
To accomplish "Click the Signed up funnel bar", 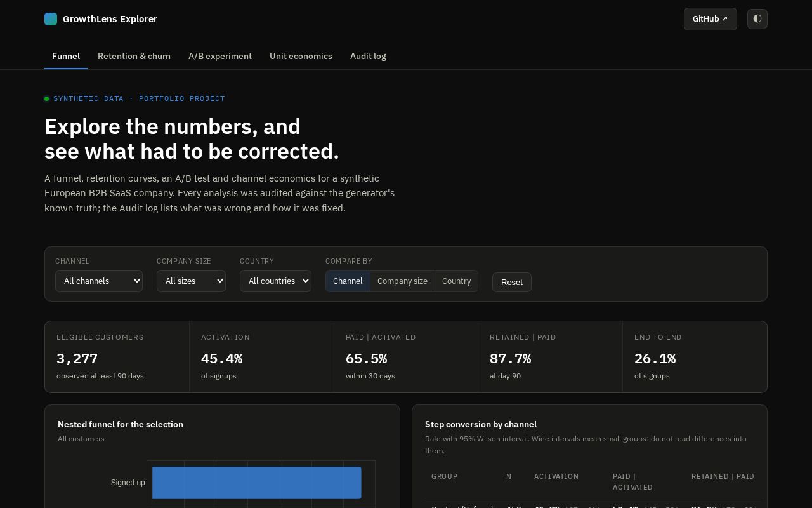I will tap(257, 483).
